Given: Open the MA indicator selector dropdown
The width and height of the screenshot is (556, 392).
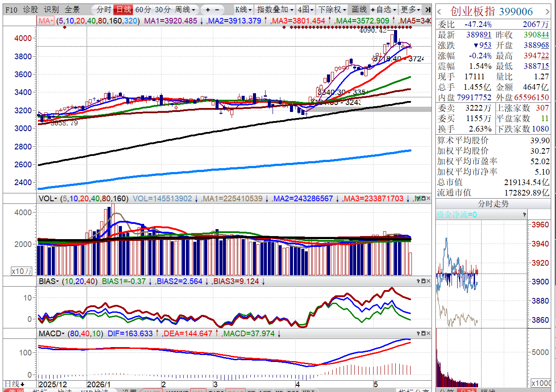Looking at the screenshot, I should click(46, 20).
